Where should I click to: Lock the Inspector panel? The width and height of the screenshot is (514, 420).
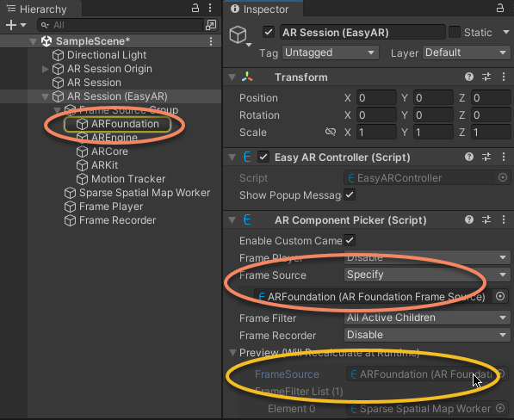tap(500, 9)
